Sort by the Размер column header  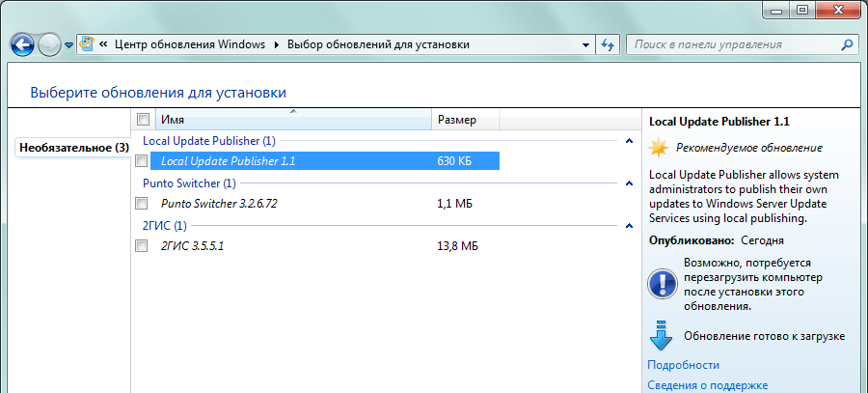click(x=466, y=119)
